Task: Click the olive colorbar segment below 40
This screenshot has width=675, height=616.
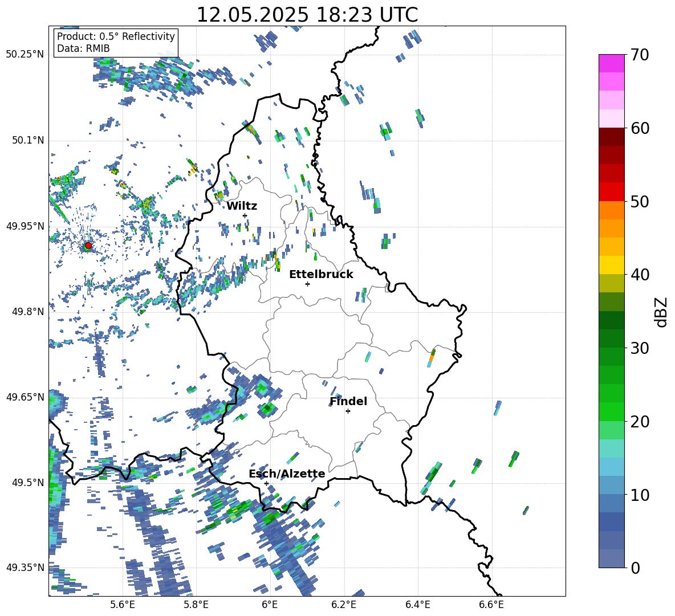Action: [x=612, y=283]
